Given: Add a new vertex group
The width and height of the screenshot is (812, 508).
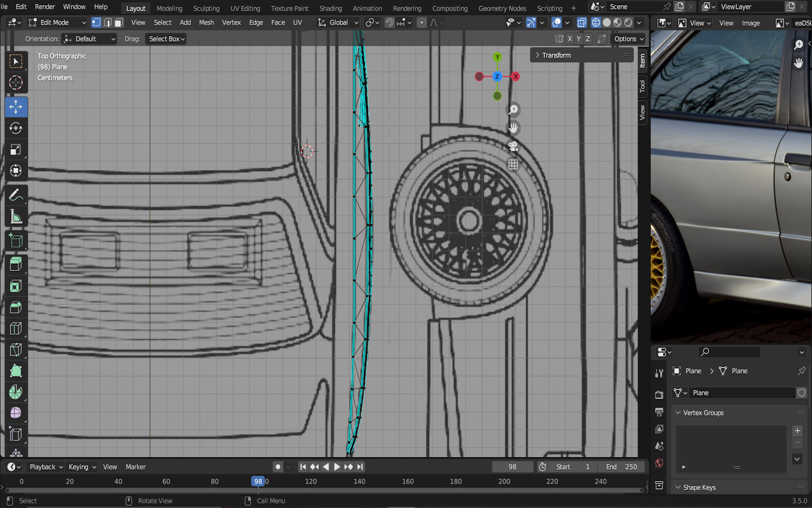Looking at the screenshot, I should pos(797,431).
